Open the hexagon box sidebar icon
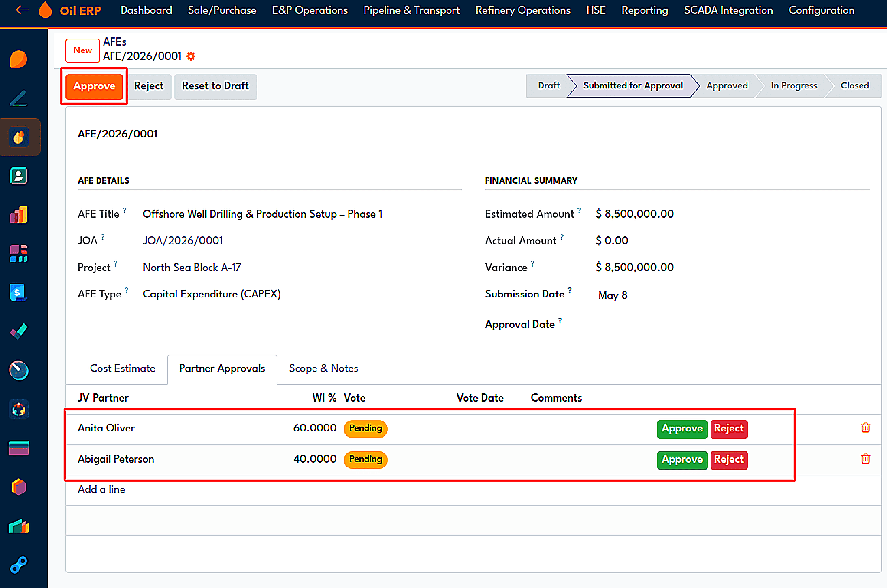Screen dimensions: 887x588 (19, 487)
